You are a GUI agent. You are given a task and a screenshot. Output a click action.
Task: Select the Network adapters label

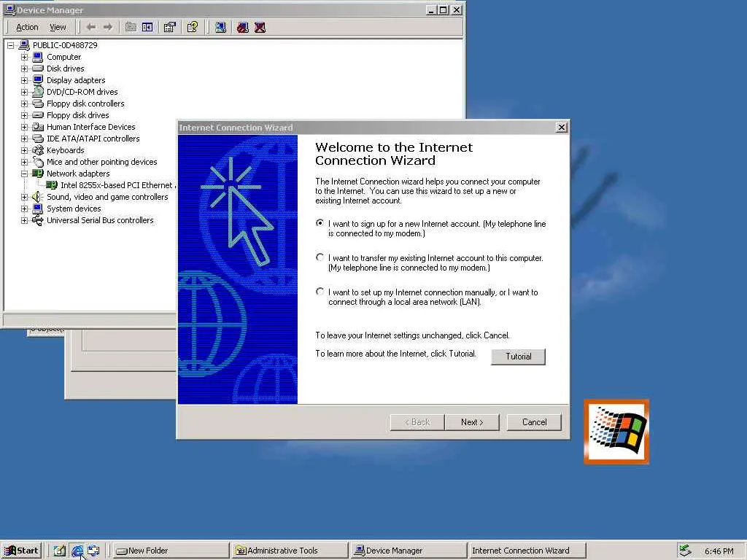(x=78, y=174)
